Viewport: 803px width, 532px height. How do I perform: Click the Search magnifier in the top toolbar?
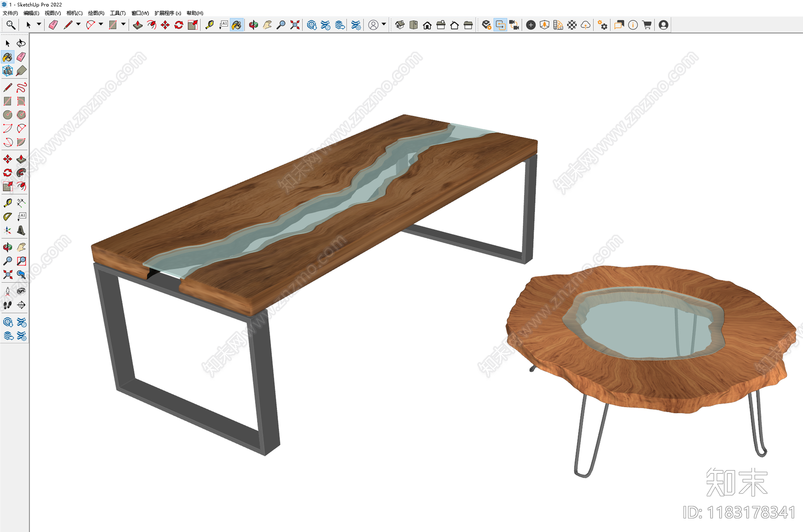click(x=11, y=25)
